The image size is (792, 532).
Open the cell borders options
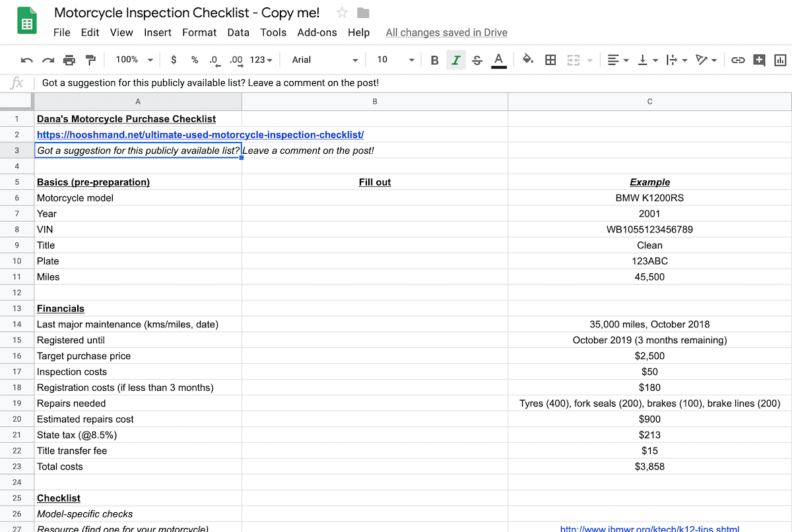pyautogui.click(x=550, y=60)
